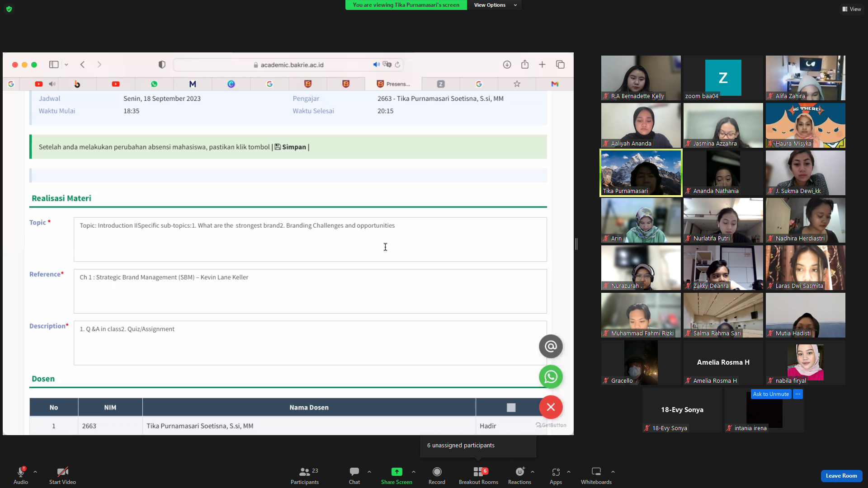Click the green Share Screen icon
The image size is (868, 488).
pyautogui.click(x=396, y=472)
